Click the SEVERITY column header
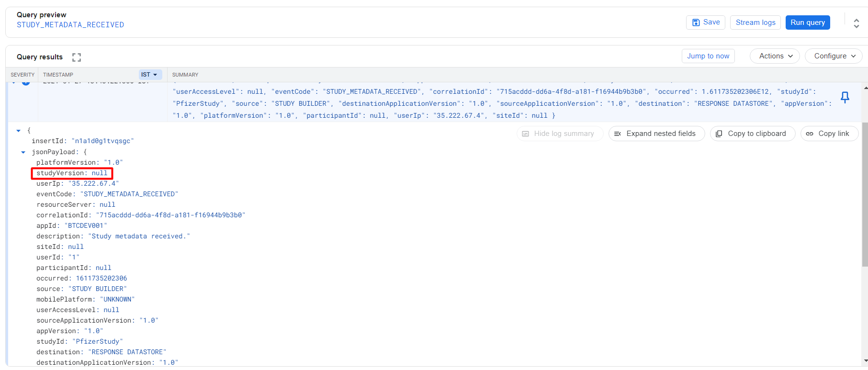 (x=23, y=75)
